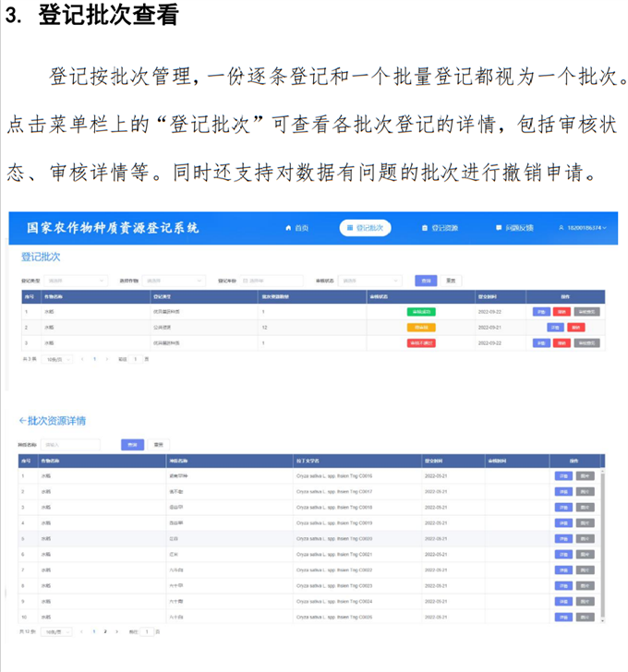
Task: Click red 撤销 button in first batch row
Action: [x=562, y=312]
